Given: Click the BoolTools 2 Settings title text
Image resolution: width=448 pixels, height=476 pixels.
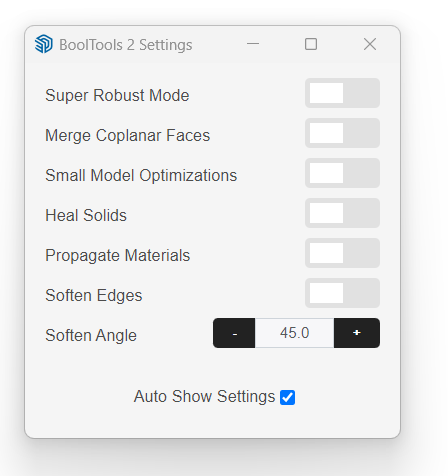Looking at the screenshot, I should pyautogui.click(x=126, y=45).
